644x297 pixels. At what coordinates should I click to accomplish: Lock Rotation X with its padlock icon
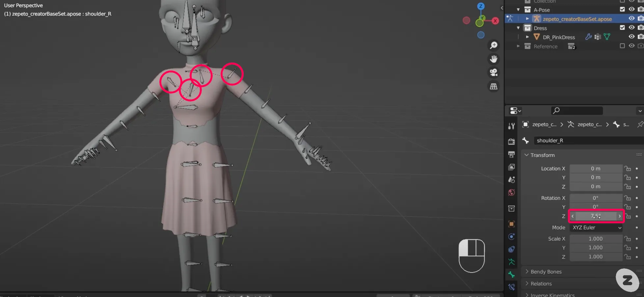628,198
